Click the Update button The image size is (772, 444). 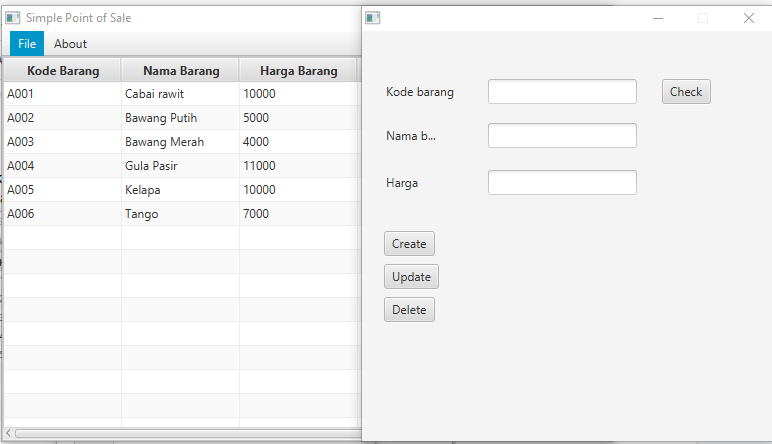[411, 277]
